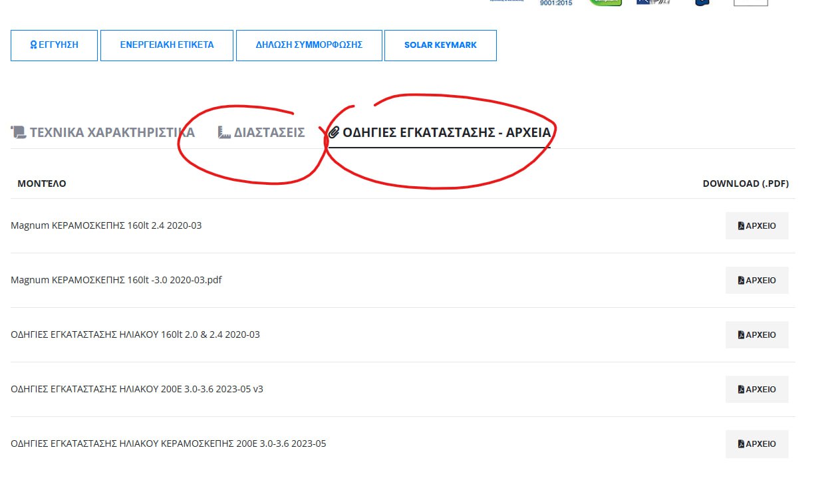Screen dimensions: 826x504
Task: Select the ΟΔΗΓΙΕΣ ΕΓΚΑΤΑΣΤΑΣΗΣ - ΑΡΧΕΙΑ tab
Action: point(446,132)
